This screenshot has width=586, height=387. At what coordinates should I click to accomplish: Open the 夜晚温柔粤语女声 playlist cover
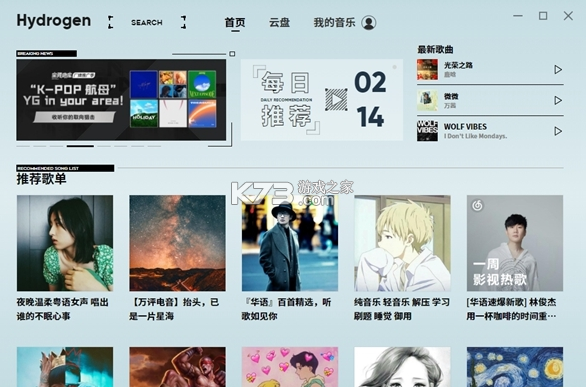coord(65,243)
